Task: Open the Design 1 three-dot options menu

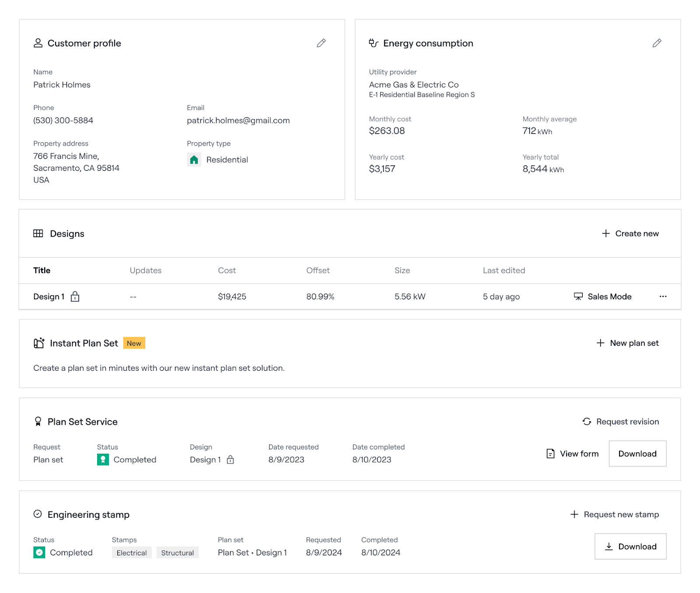Action: [x=663, y=297]
